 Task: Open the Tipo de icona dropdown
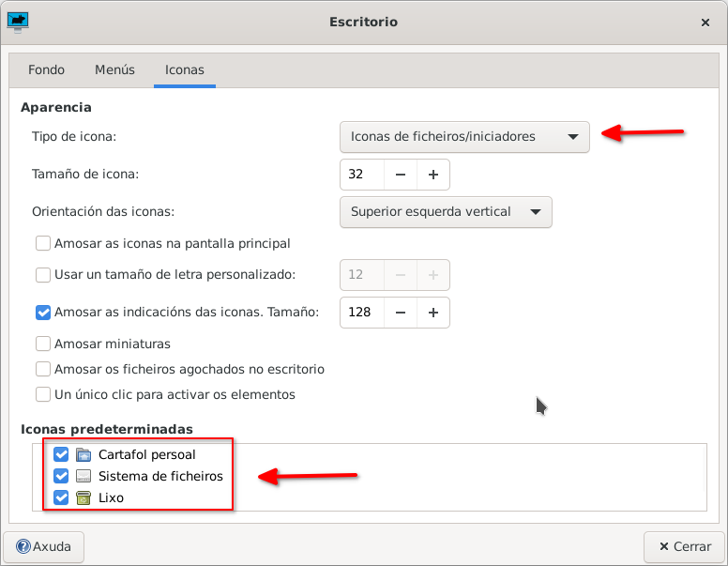click(x=463, y=137)
